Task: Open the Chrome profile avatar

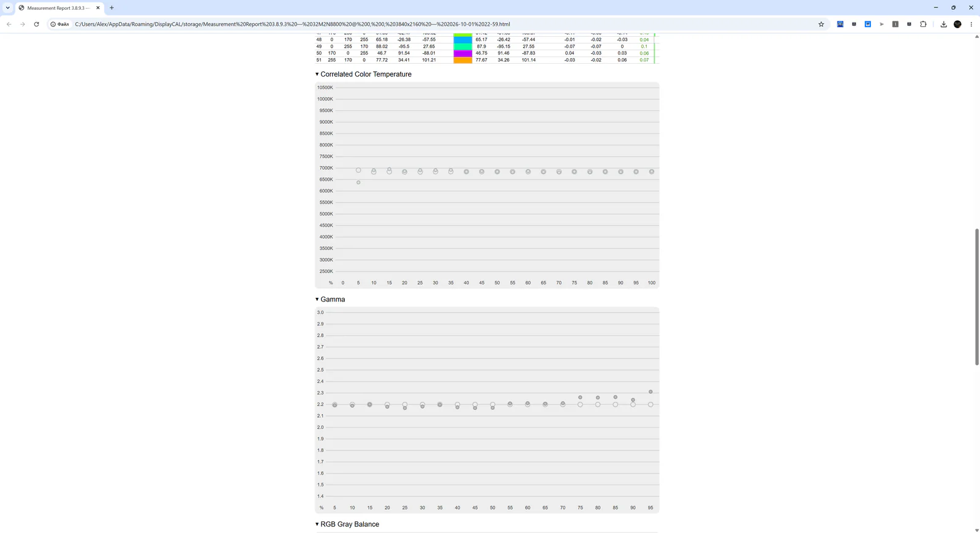Action: (x=957, y=25)
